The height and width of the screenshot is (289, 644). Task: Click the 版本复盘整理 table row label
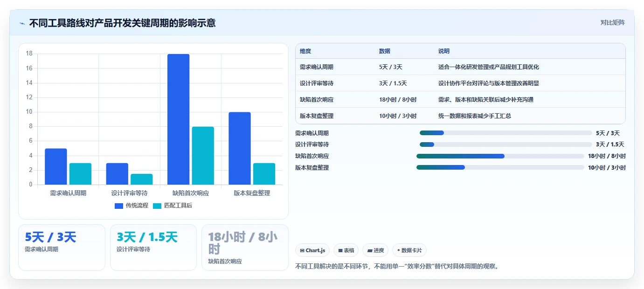click(317, 116)
